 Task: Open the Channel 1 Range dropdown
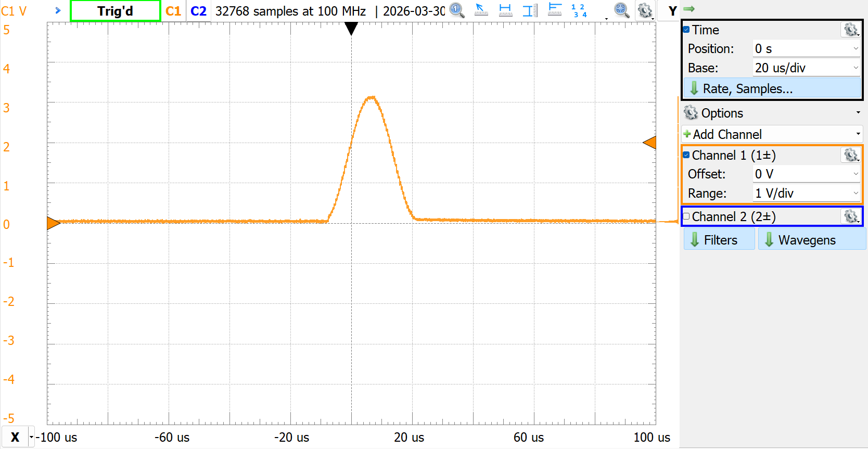click(806, 194)
